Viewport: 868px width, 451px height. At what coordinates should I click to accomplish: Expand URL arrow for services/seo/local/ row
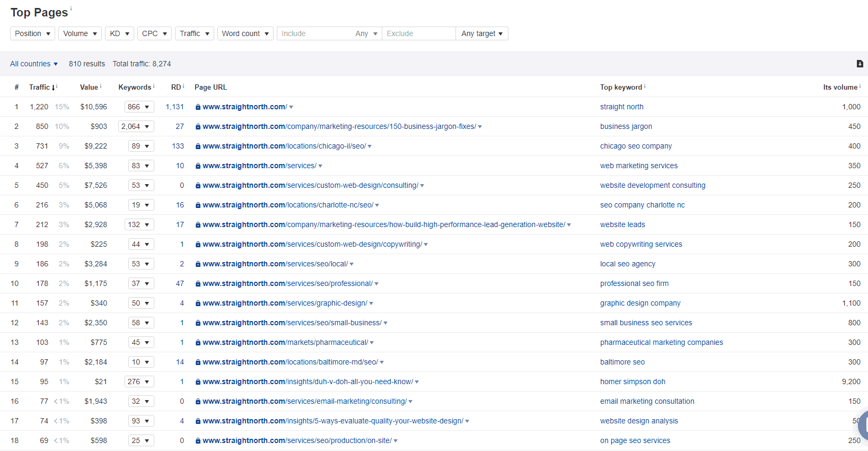352,264
